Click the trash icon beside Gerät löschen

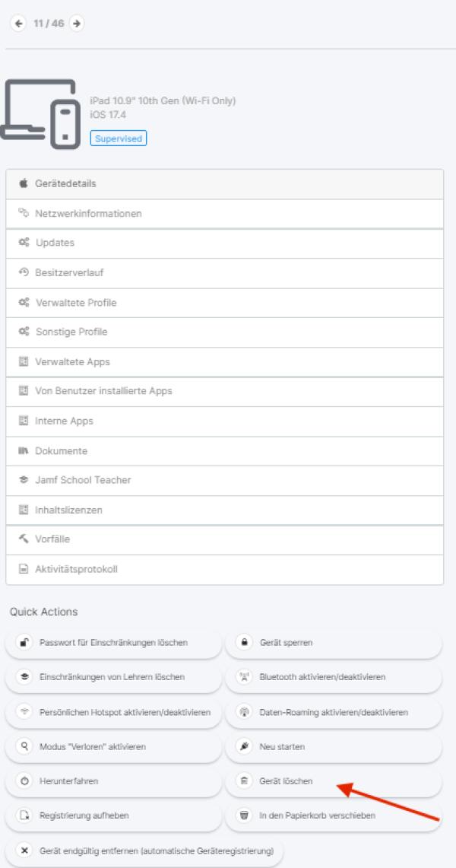tap(244, 781)
